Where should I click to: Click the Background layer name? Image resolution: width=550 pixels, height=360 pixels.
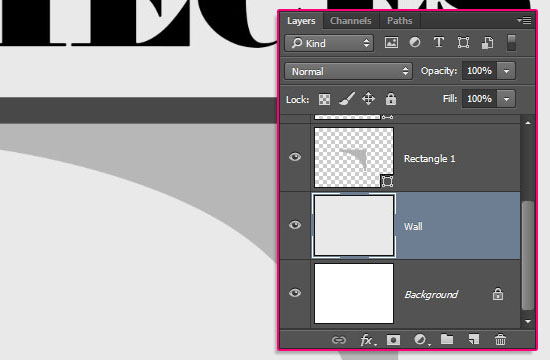tap(431, 294)
